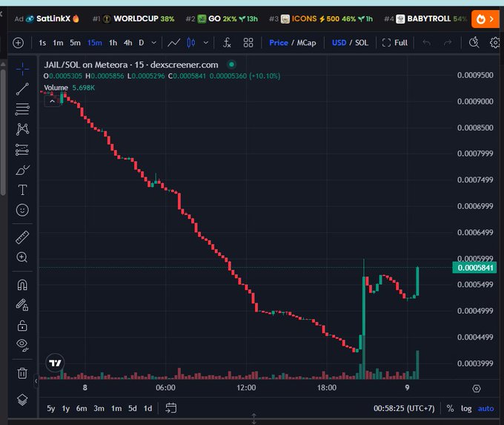Viewport: 504px width, 425px height.
Task: Click the TradingView logo badge
Action: pyautogui.click(x=55, y=363)
